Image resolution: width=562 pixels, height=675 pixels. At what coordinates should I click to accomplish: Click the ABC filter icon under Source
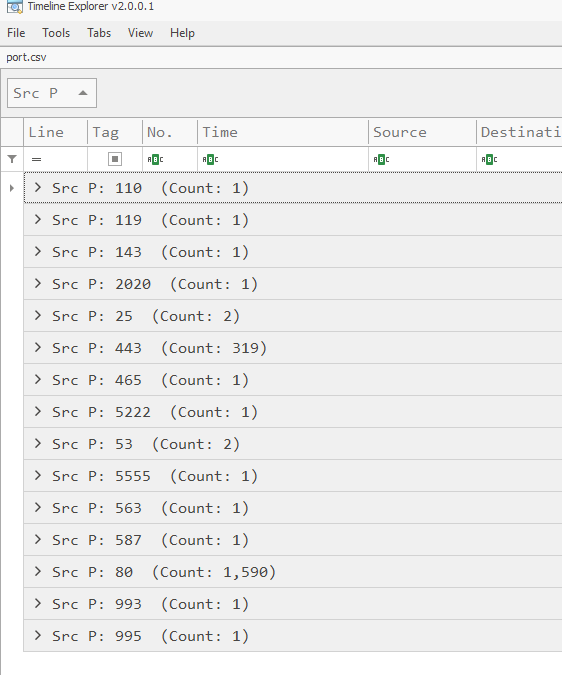(381, 160)
